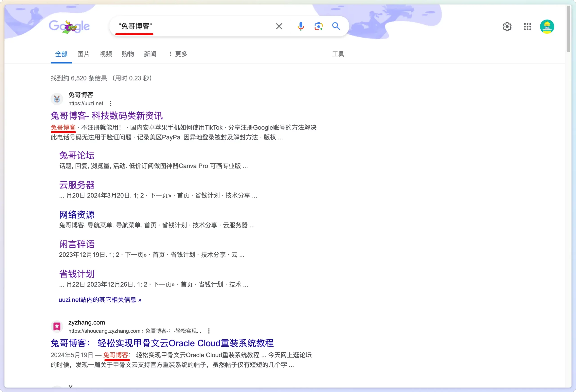
Task: Open the 兔哥论坛 sitelink
Action: (77, 155)
